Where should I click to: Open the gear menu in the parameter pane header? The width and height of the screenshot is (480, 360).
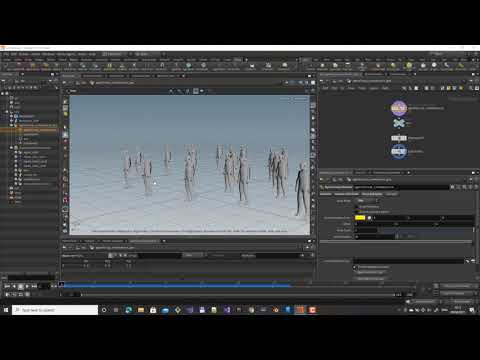click(x=453, y=187)
